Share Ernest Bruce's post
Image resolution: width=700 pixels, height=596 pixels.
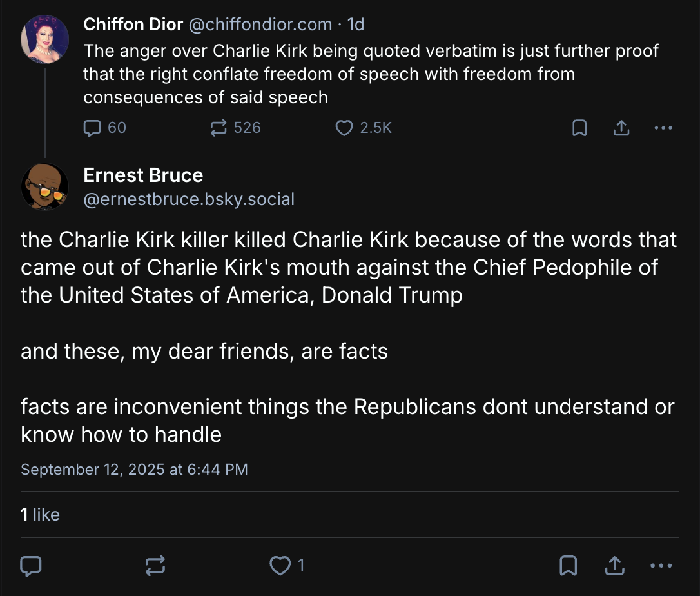point(615,566)
